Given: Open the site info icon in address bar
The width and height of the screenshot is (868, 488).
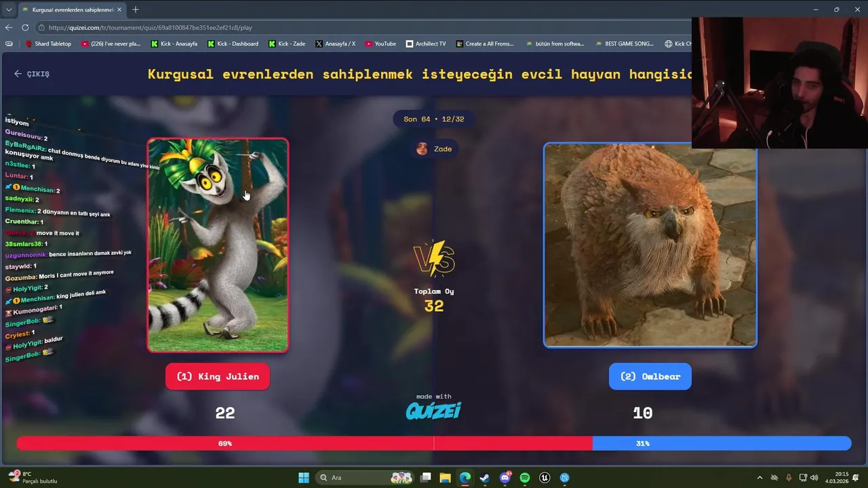Looking at the screenshot, I should (41, 28).
